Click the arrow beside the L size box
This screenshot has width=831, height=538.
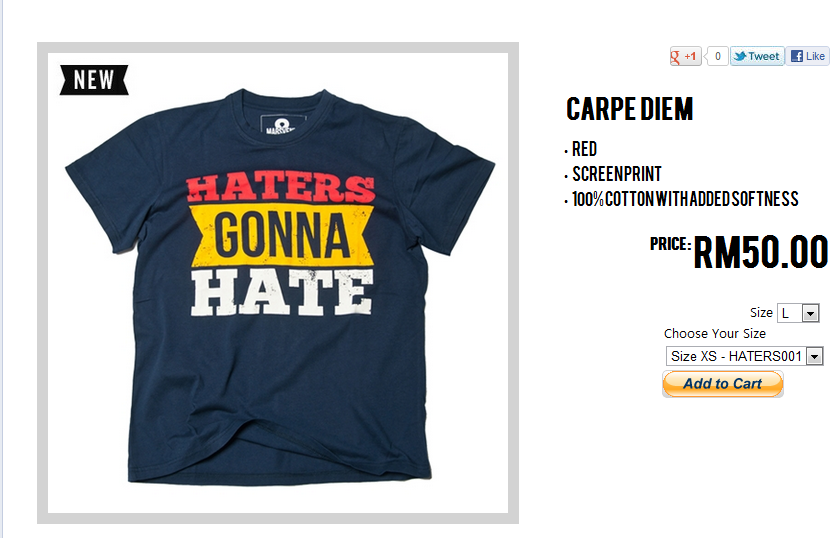[810, 313]
